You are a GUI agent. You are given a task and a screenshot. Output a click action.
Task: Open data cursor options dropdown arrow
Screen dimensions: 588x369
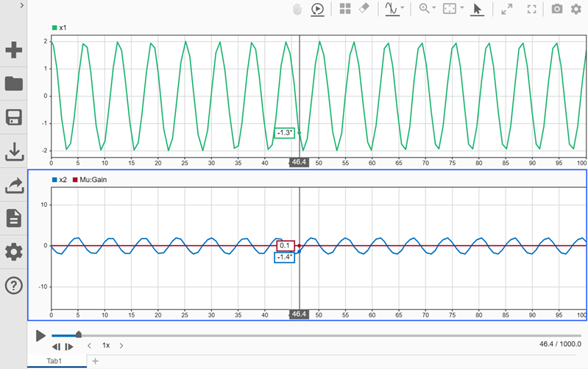click(x=403, y=7)
